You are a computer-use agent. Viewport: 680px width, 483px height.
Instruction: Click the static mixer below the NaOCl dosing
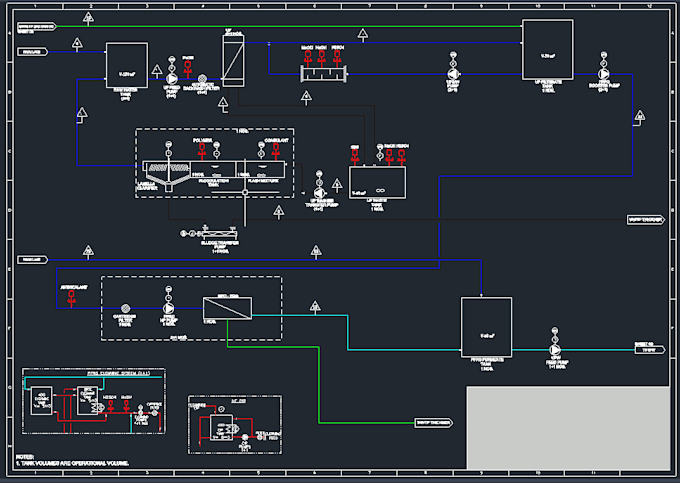324,74
